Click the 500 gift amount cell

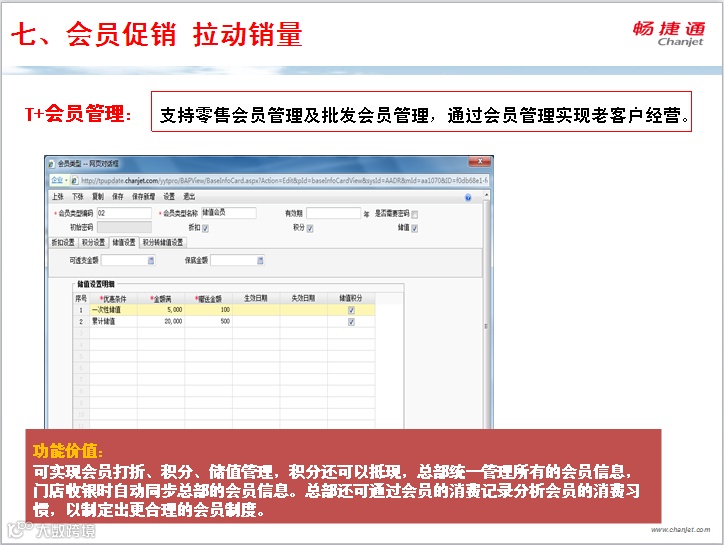click(x=209, y=321)
